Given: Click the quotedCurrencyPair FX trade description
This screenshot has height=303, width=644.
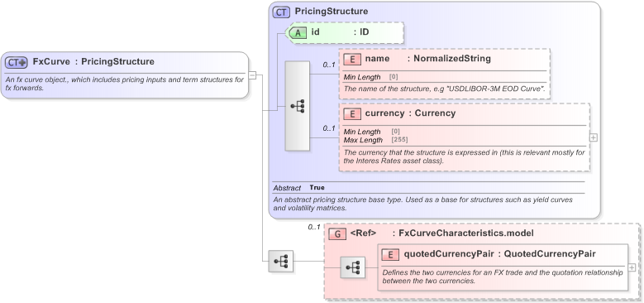Looking at the screenshot, I should click(503, 277).
